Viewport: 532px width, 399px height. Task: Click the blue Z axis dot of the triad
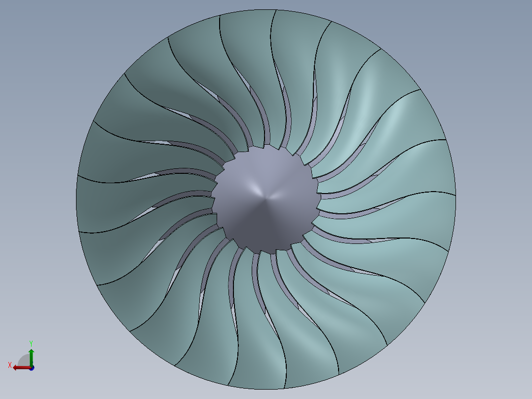click(32, 368)
